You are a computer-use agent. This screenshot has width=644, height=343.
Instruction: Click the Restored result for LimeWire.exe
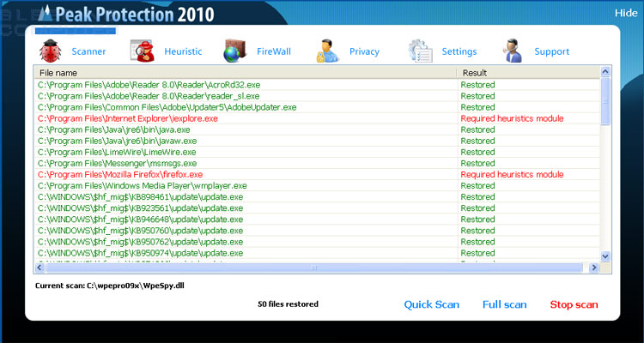click(477, 153)
